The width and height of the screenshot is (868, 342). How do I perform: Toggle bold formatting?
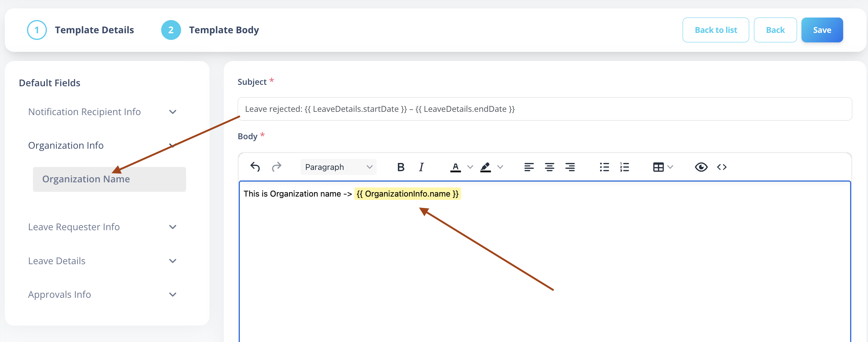401,167
